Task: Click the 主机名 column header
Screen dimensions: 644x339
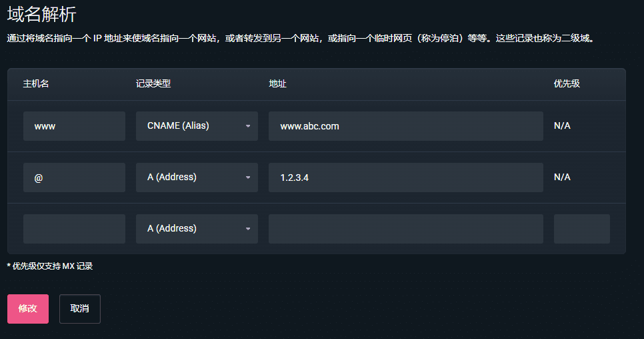Action: tap(36, 84)
